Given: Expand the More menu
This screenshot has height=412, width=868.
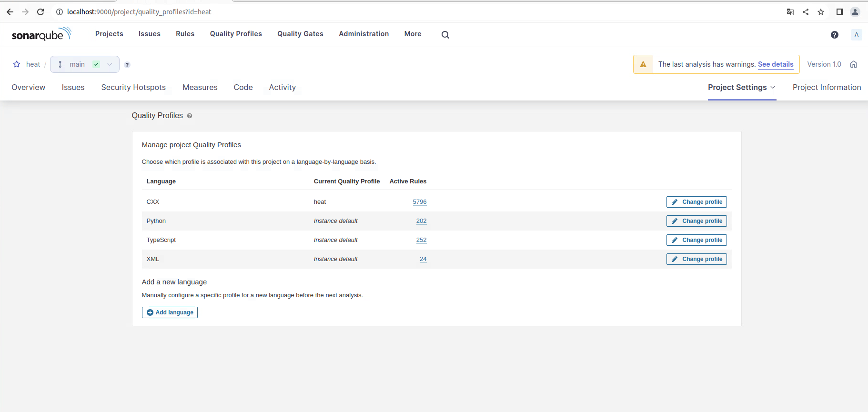Looking at the screenshot, I should [413, 34].
